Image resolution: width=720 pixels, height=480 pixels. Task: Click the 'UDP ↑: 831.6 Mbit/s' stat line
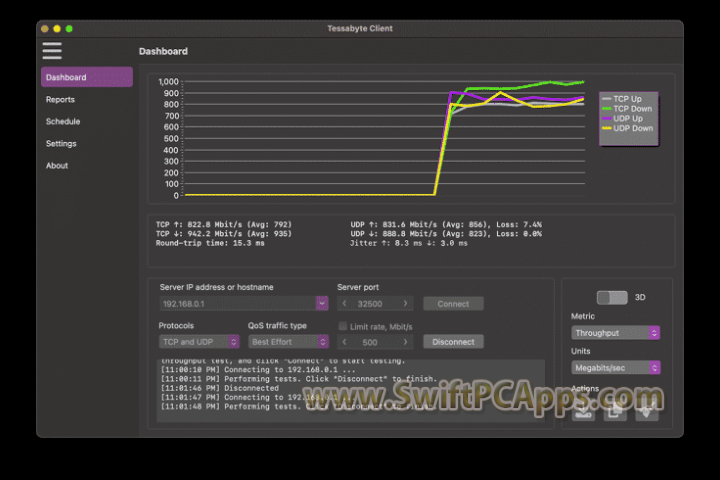point(446,225)
